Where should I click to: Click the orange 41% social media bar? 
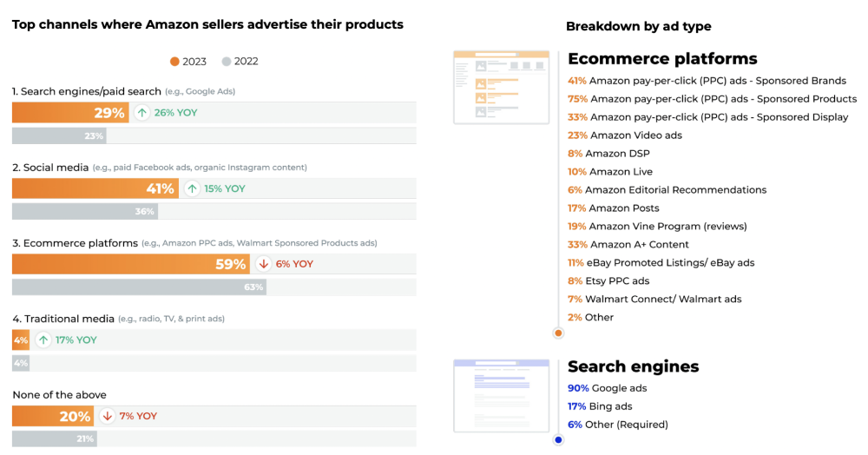95,188
